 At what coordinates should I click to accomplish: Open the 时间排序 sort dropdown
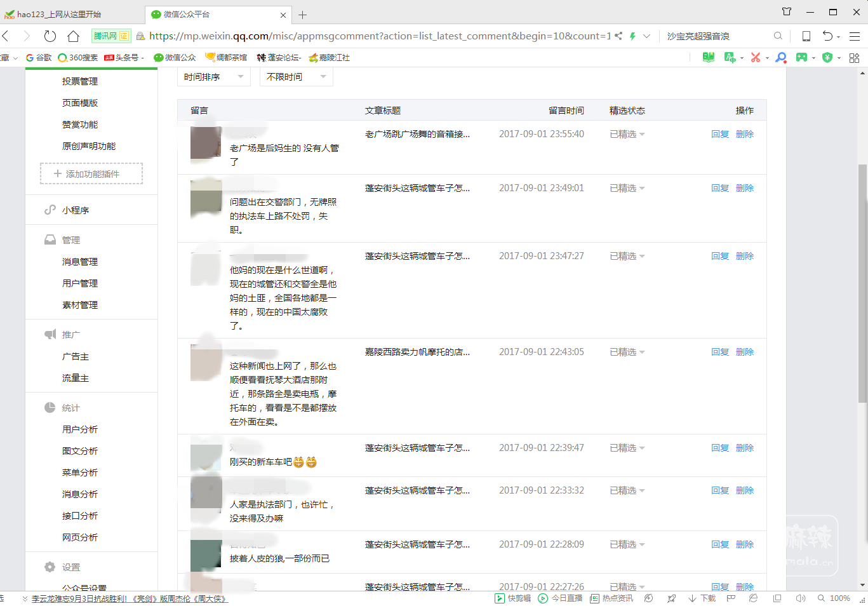213,77
